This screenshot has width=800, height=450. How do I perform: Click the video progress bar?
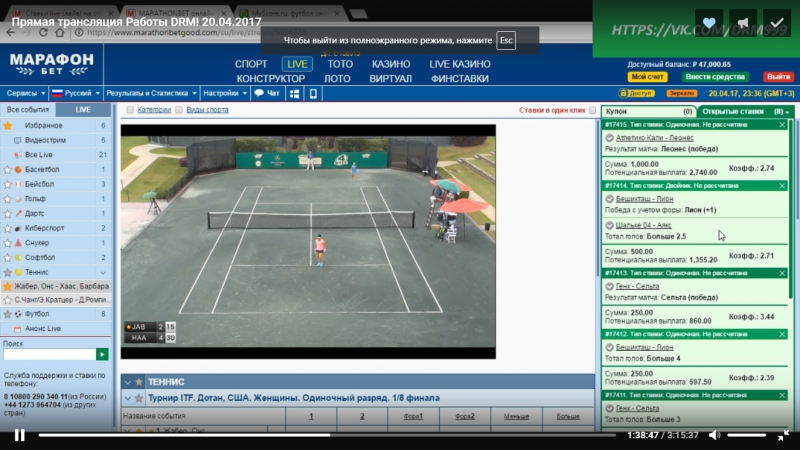point(330,435)
